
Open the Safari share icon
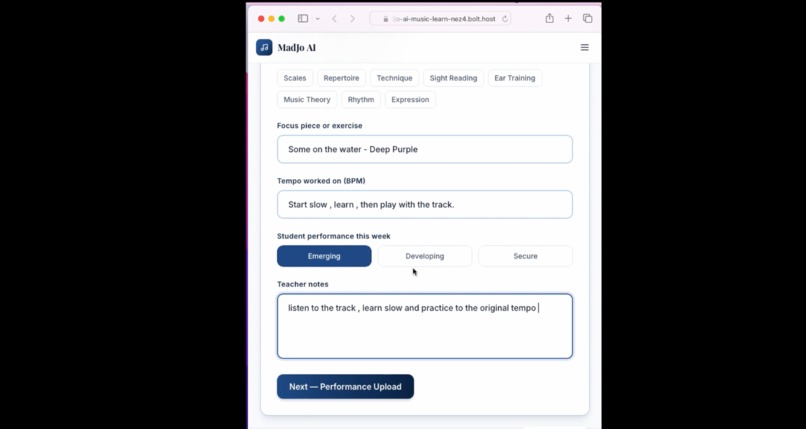(x=549, y=18)
